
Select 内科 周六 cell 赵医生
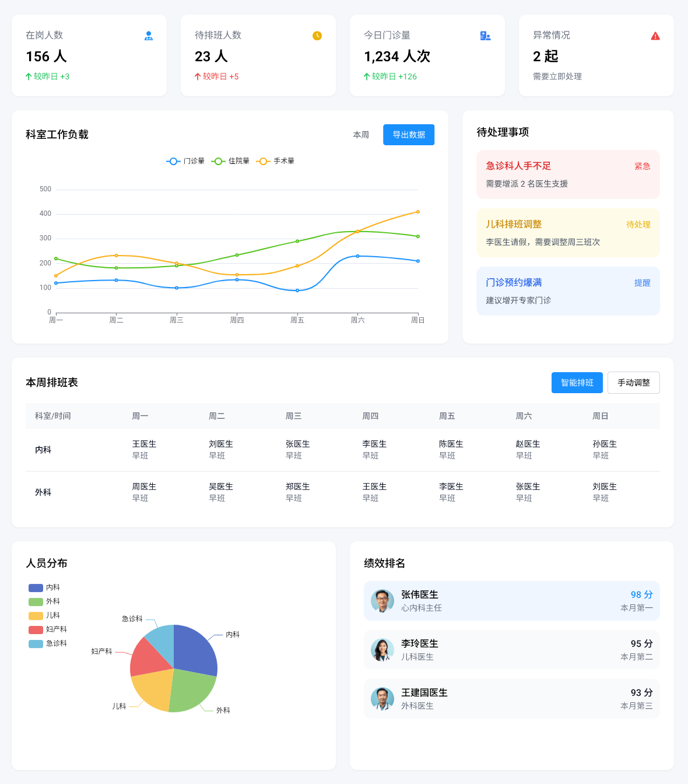pos(528,450)
